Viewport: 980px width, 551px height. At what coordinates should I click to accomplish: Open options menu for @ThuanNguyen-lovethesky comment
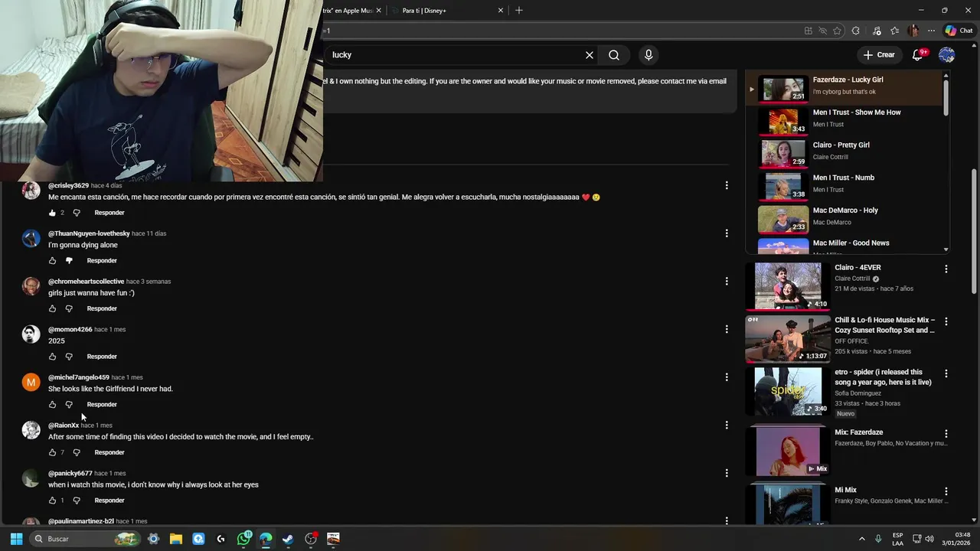(727, 233)
